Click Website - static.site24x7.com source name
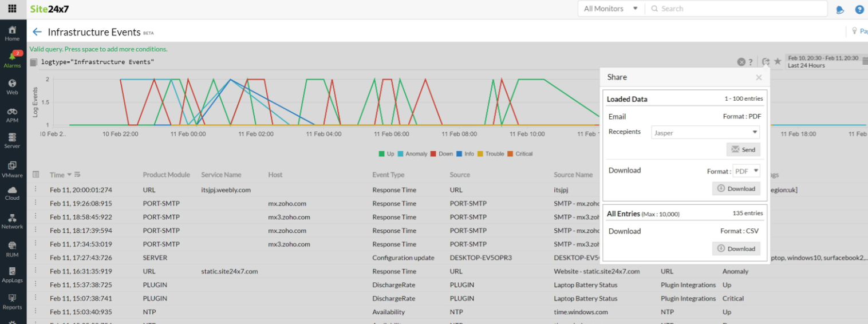The width and height of the screenshot is (868, 324). click(x=597, y=271)
